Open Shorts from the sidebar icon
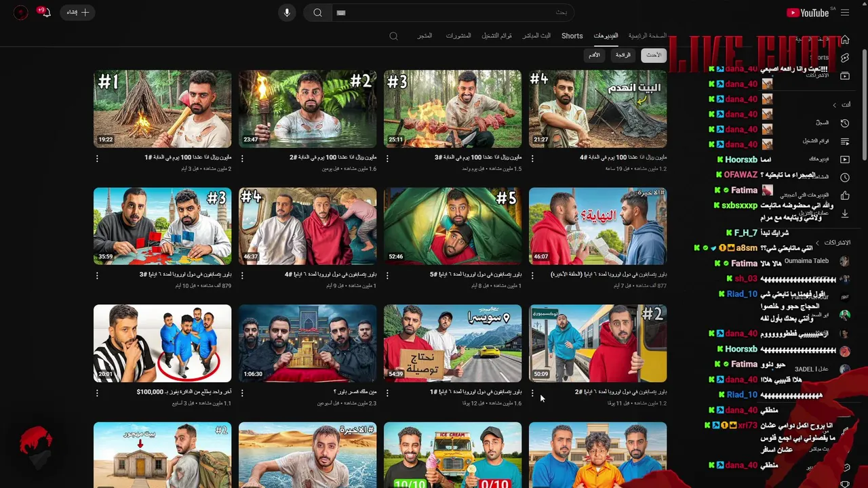Viewport: 868px width, 488px height. [845, 58]
